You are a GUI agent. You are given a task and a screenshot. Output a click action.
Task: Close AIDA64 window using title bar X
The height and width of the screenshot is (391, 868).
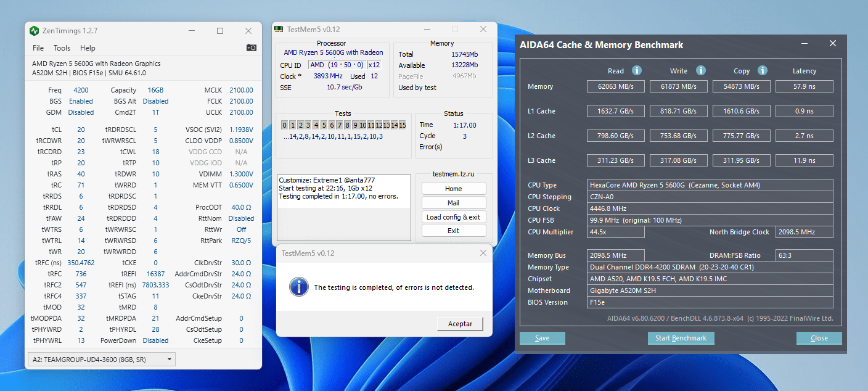[833, 44]
